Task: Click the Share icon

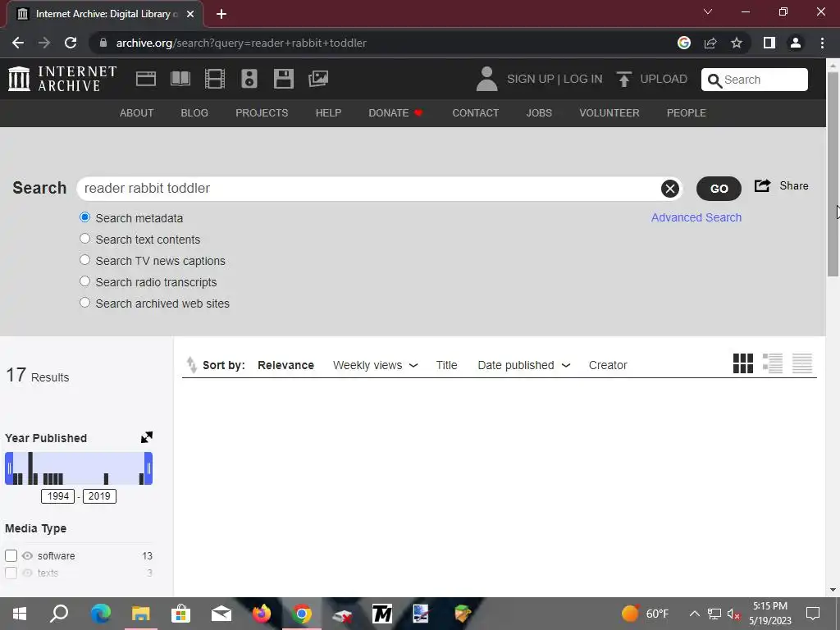Action: pyautogui.click(x=762, y=186)
